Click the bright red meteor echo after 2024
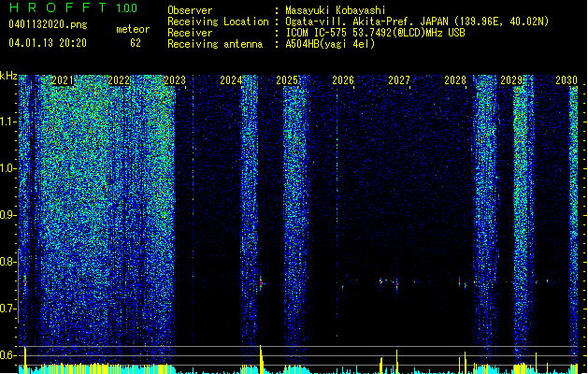The image size is (588, 374). tap(262, 283)
